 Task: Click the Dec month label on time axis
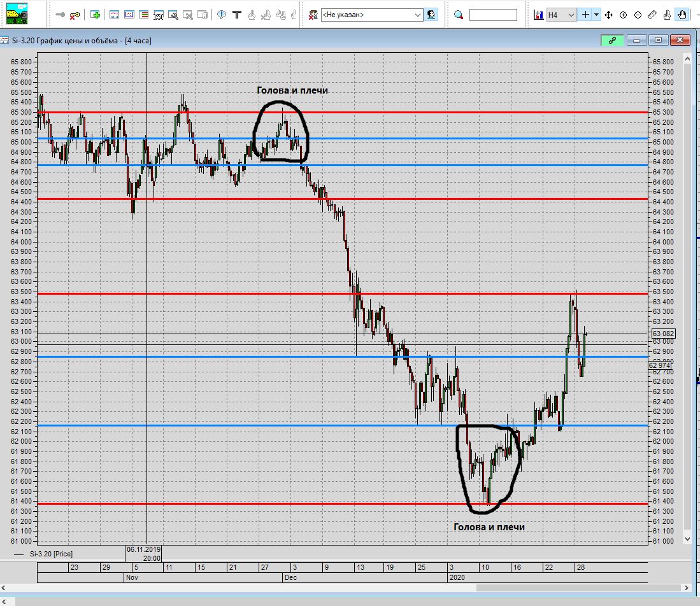tap(290, 577)
